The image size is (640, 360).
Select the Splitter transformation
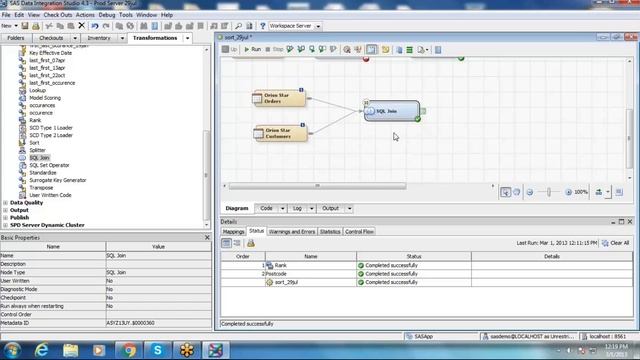[37, 150]
